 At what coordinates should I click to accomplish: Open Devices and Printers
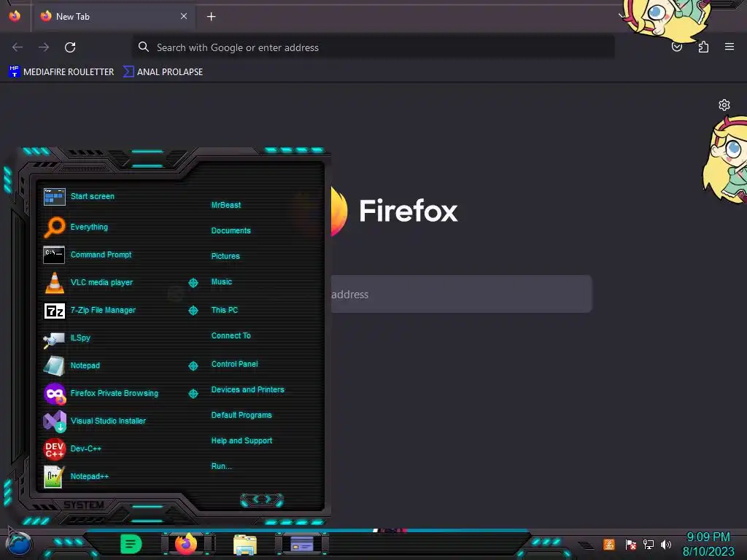point(247,389)
